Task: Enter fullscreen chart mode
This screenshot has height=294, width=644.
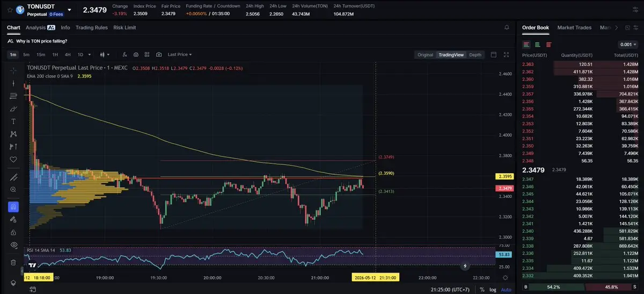Action: click(506, 54)
